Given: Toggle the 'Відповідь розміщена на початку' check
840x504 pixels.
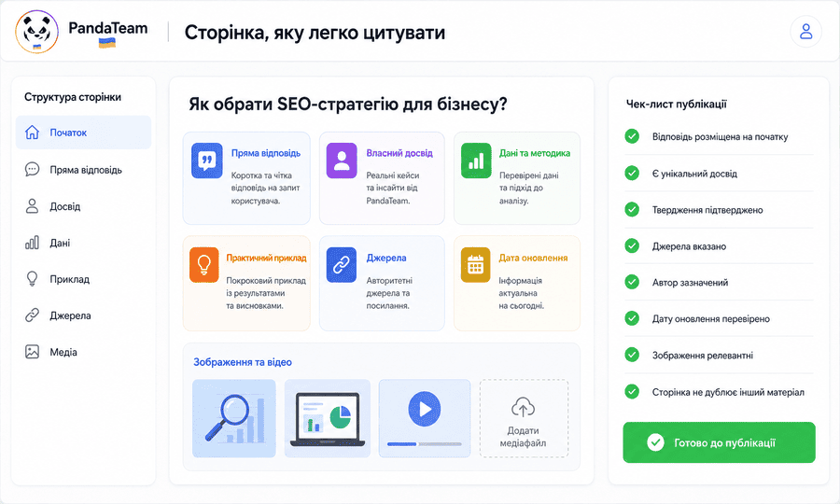Looking at the screenshot, I should tap(632, 136).
